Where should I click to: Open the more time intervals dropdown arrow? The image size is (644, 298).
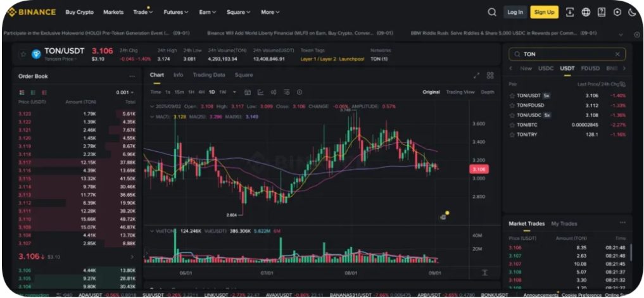click(x=234, y=92)
